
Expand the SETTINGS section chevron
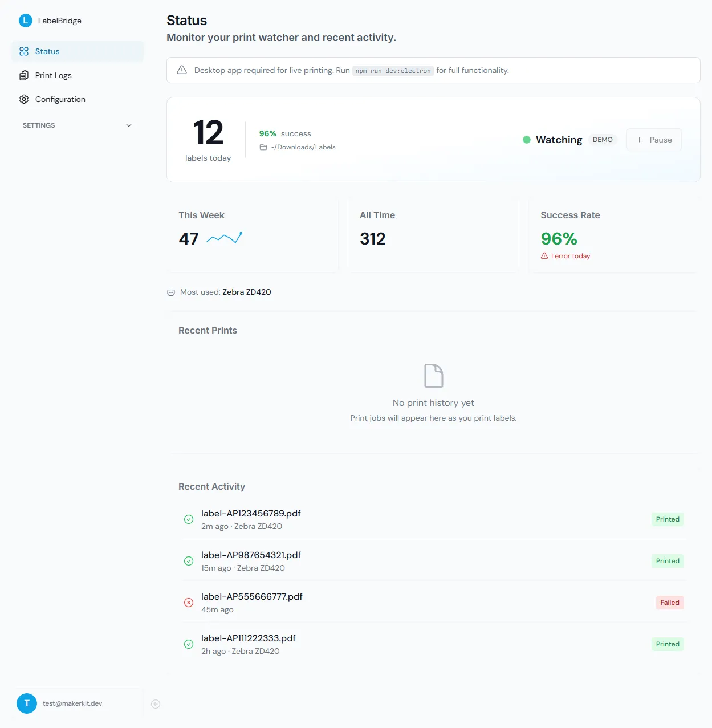point(129,125)
